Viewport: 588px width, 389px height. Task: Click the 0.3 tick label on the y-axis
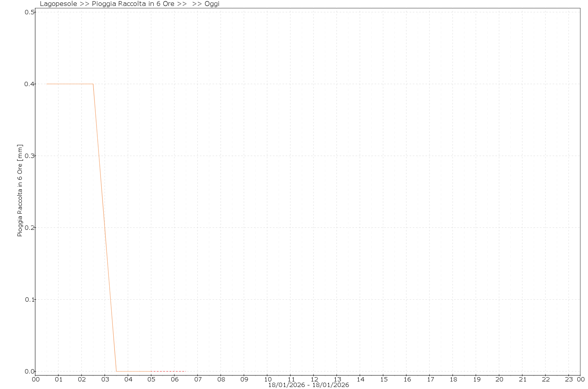29,156
